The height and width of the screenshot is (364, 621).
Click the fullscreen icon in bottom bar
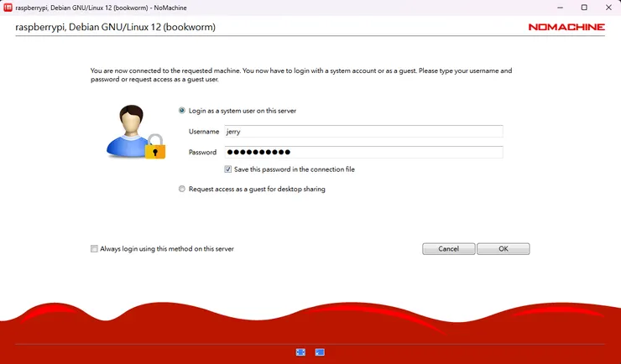[x=300, y=352]
